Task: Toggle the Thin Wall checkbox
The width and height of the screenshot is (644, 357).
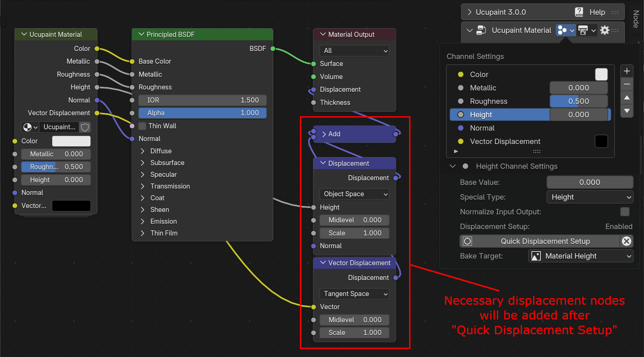Action: [142, 126]
